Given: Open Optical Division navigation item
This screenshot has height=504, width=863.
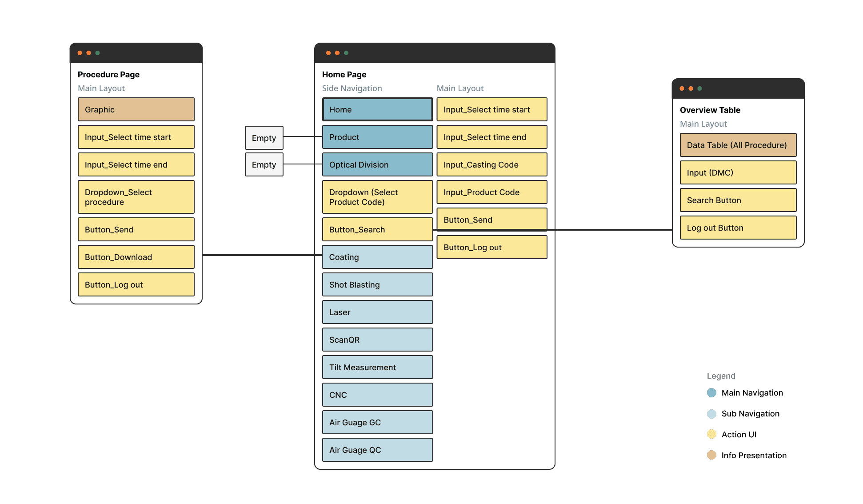Looking at the screenshot, I should coord(377,164).
